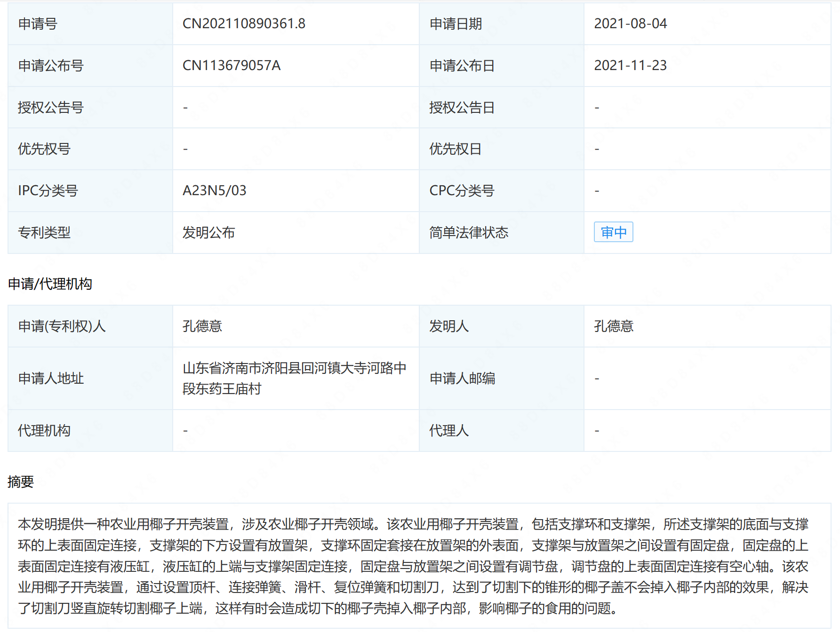Click application date 2021-08-04

pyautogui.click(x=630, y=24)
